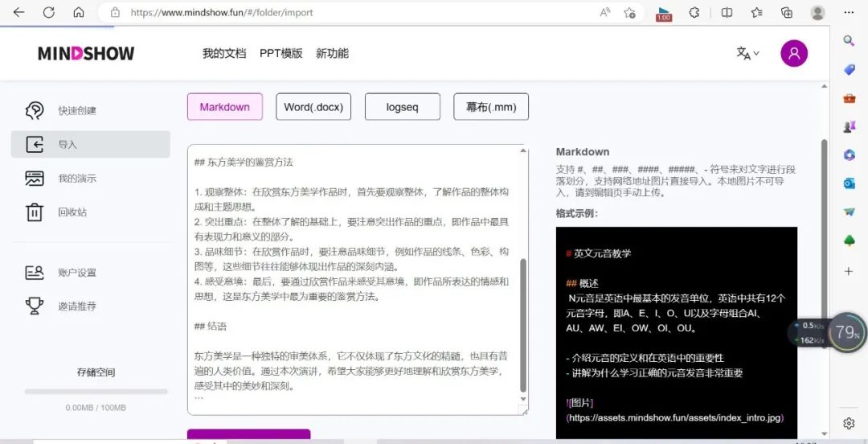
Task: Open the browser profile avatar
Action: [817, 12]
